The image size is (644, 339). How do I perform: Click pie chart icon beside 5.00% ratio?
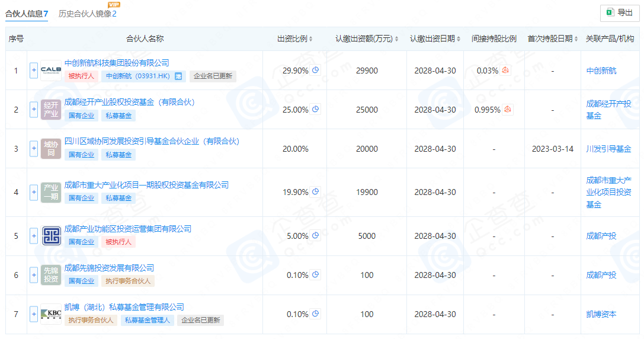tap(316, 236)
